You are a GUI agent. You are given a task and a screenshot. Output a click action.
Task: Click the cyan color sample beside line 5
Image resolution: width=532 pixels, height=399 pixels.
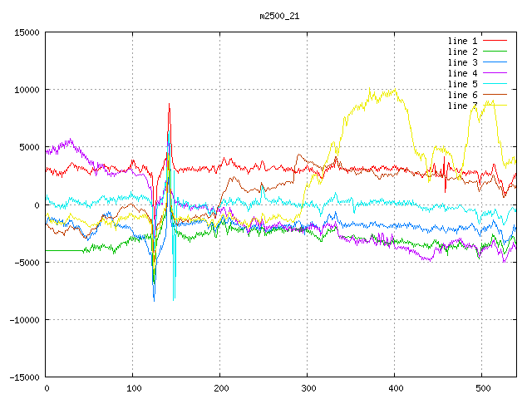[x=495, y=84]
